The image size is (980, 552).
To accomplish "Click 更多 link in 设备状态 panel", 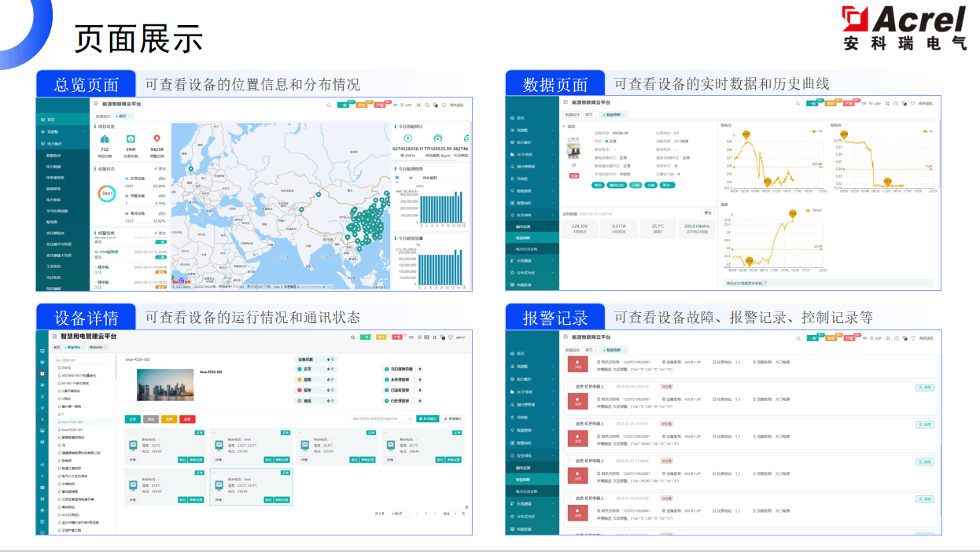I will click(162, 168).
